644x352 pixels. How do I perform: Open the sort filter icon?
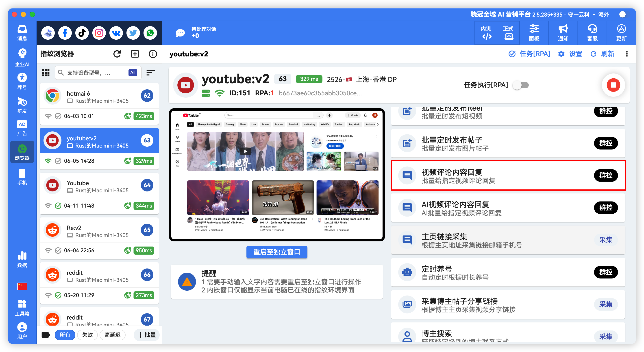click(150, 73)
